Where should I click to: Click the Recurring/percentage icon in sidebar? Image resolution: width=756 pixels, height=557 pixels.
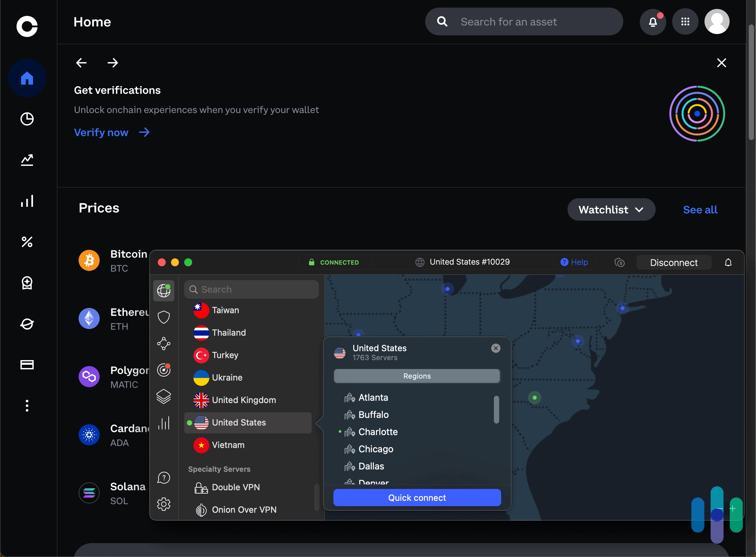[x=27, y=241]
